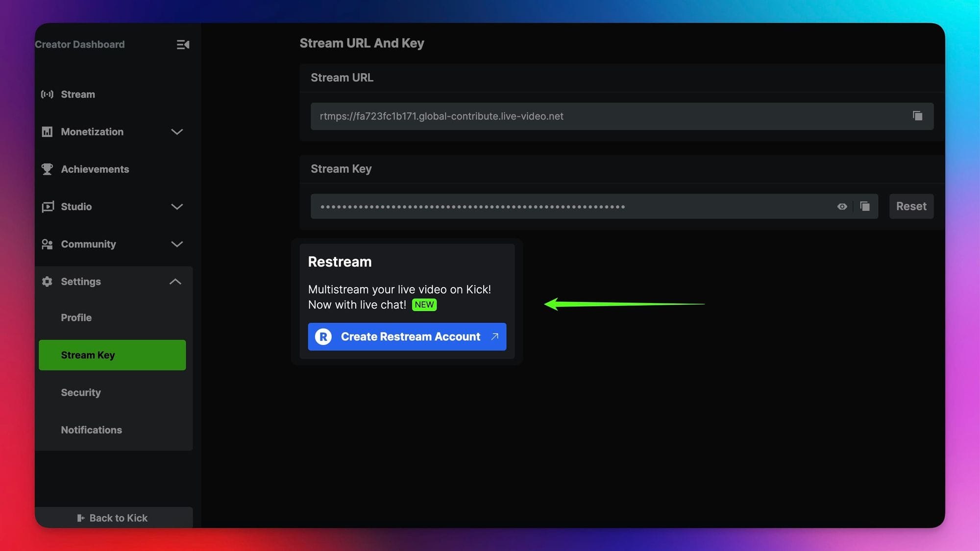This screenshot has height=551, width=980.
Task: Collapse the Settings menu section
Action: click(x=176, y=281)
